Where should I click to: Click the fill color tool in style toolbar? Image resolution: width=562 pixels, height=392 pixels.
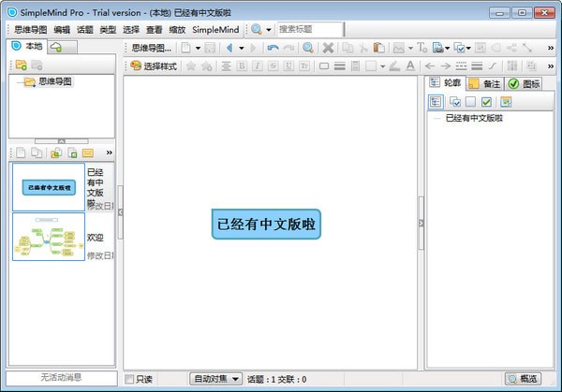(x=394, y=65)
